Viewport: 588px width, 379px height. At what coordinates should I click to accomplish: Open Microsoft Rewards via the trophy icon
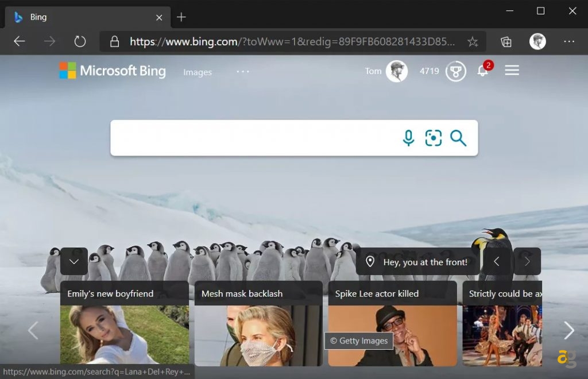point(456,71)
